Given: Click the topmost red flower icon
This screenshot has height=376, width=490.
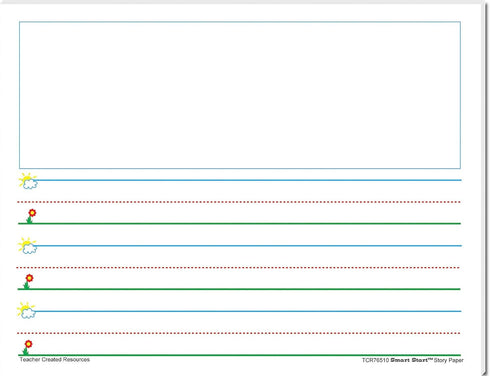Looking at the screenshot, I should pyautogui.click(x=31, y=216).
